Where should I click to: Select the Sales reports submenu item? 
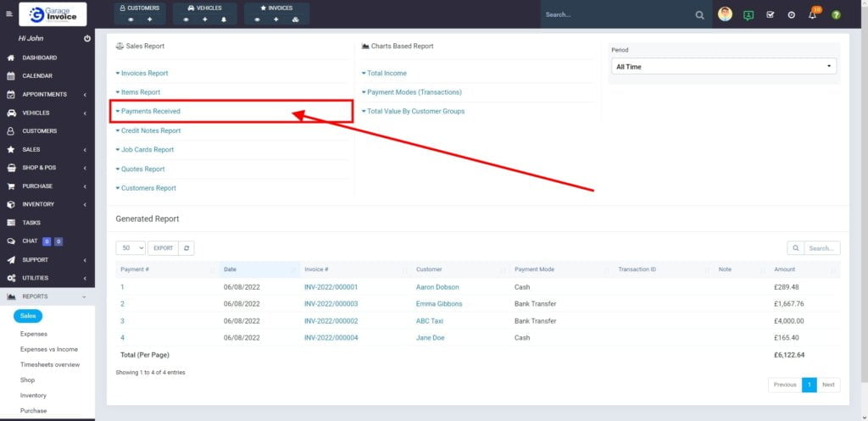pos(28,316)
